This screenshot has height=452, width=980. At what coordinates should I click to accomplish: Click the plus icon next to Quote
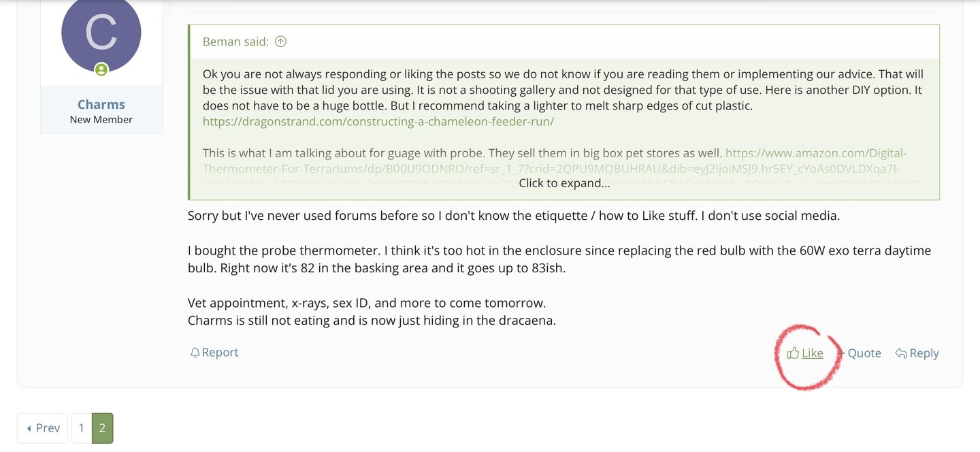click(841, 353)
